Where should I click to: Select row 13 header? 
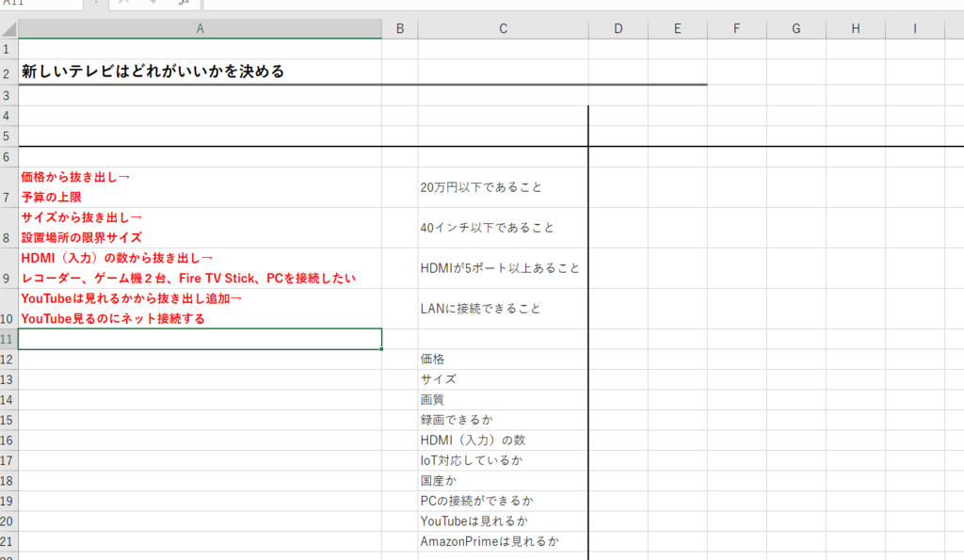pyautogui.click(x=8, y=380)
